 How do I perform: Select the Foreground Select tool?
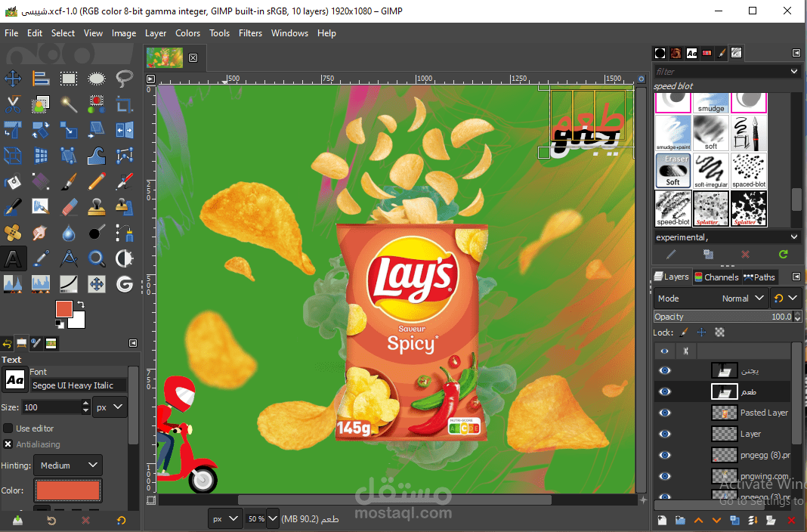point(41,104)
